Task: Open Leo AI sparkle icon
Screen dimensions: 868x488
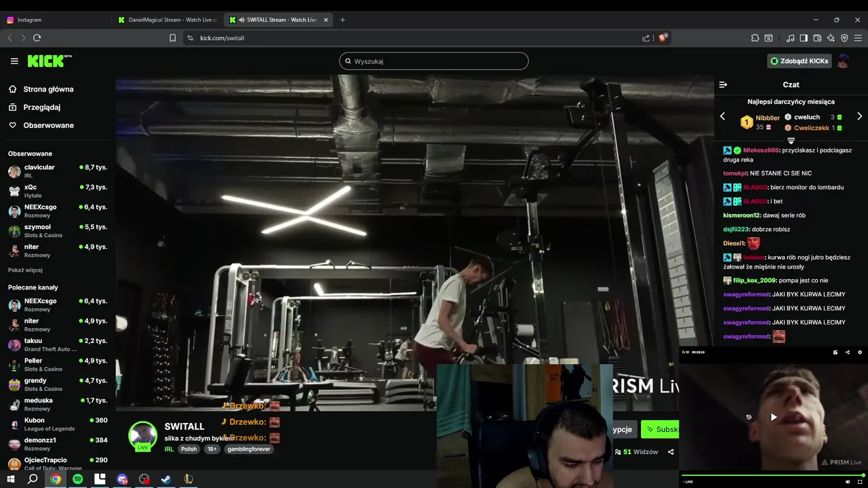Action: click(831, 38)
